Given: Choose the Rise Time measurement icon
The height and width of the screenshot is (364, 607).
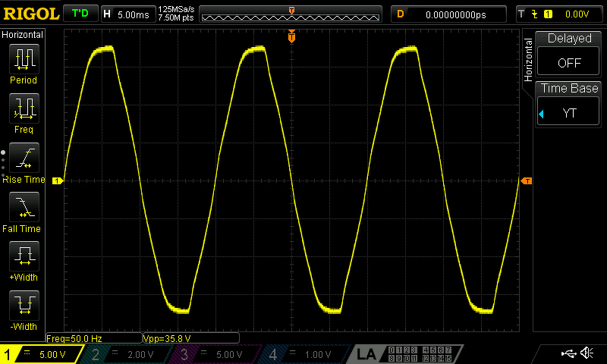Looking at the screenshot, I should coord(24,158).
